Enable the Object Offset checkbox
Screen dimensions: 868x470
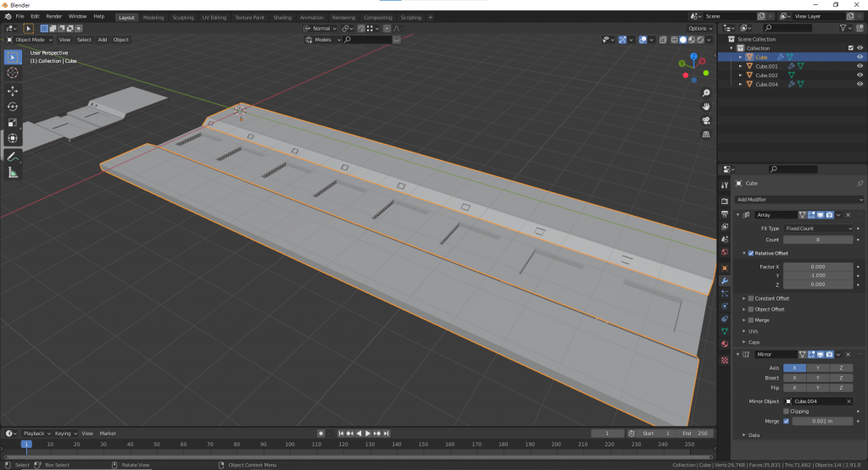(751, 310)
